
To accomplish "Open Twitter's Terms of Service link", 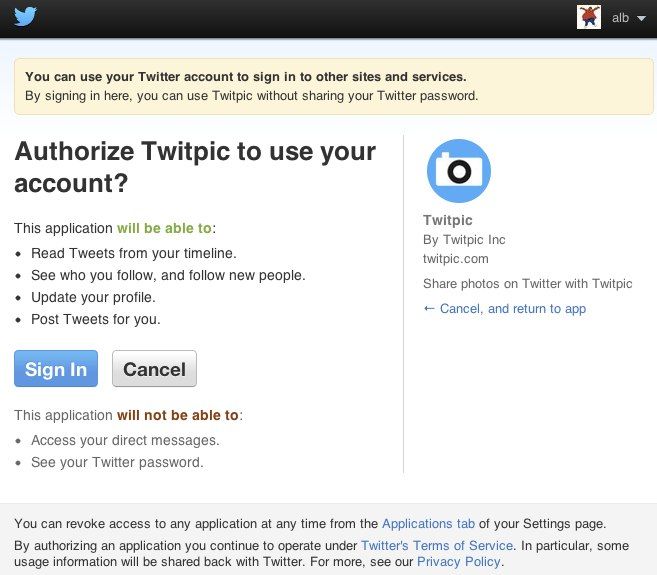I will (437, 546).
